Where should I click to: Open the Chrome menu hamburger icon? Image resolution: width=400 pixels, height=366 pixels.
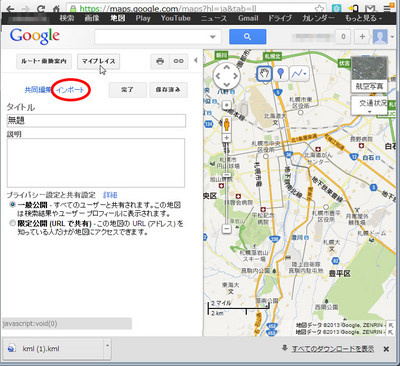pyautogui.click(x=387, y=8)
